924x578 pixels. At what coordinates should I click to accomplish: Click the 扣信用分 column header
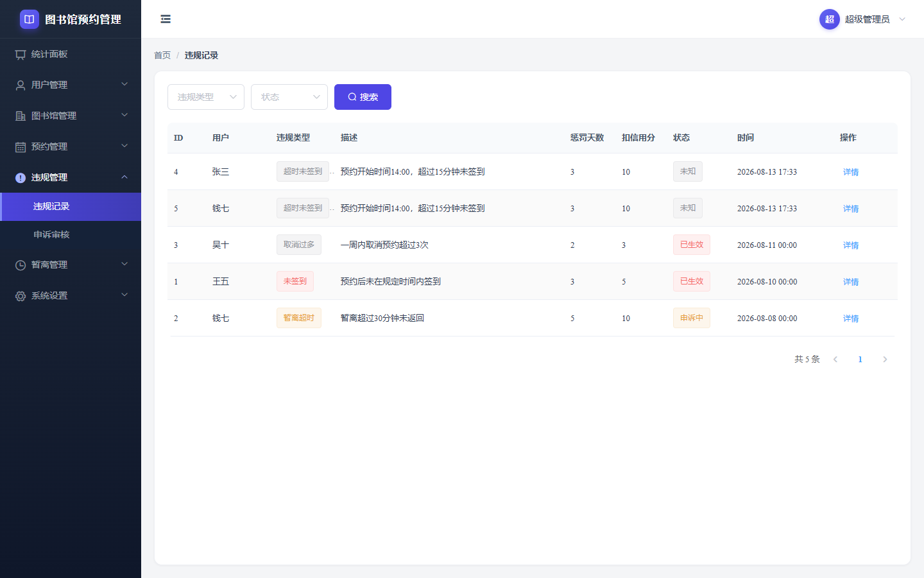click(x=638, y=138)
